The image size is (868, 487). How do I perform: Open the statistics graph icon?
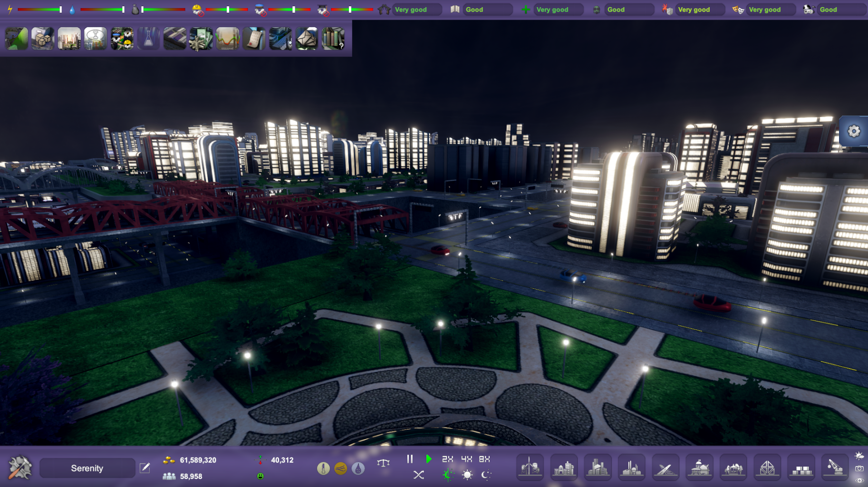tap(228, 39)
